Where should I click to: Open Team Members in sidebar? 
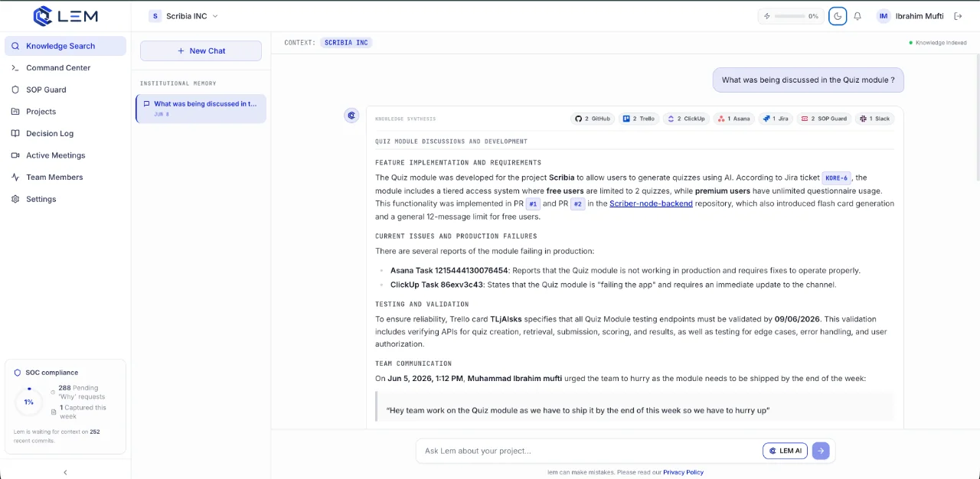[65, 177]
